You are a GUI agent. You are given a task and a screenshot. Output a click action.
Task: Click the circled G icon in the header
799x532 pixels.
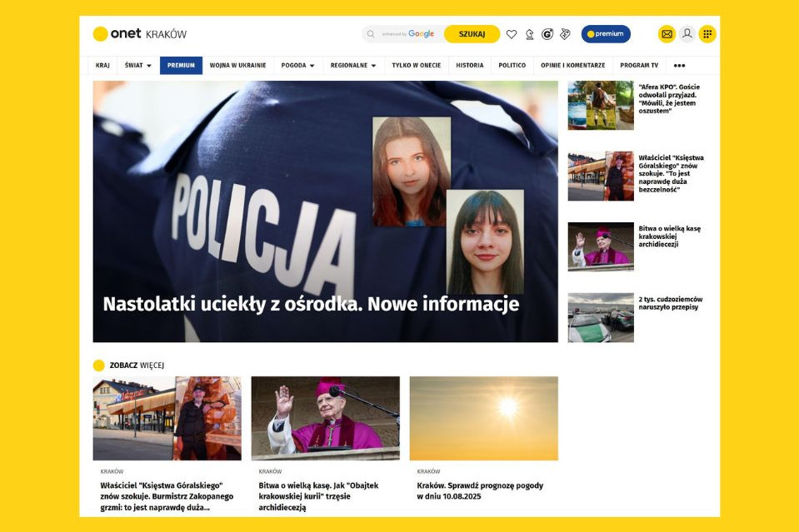tap(547, 34)
